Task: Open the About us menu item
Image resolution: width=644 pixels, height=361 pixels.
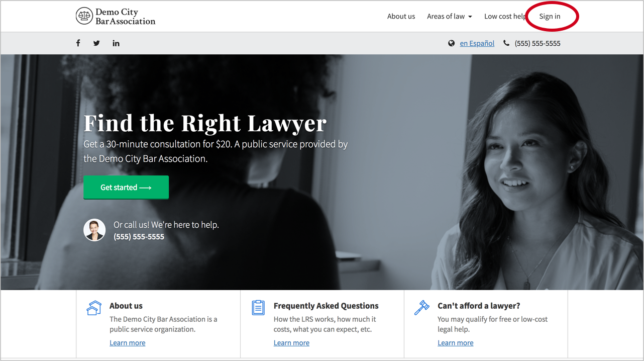Action: 401,16
